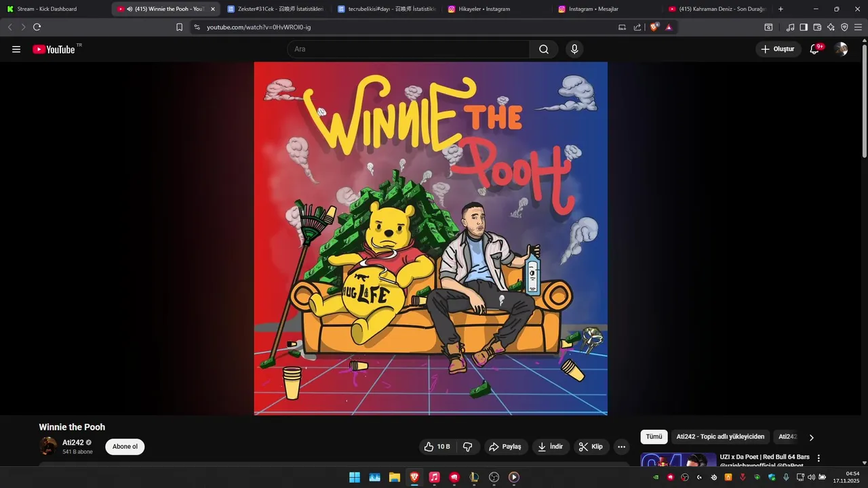Reload the current page
The width and height of the screenshot is (868, 488).
pos(37,27)
